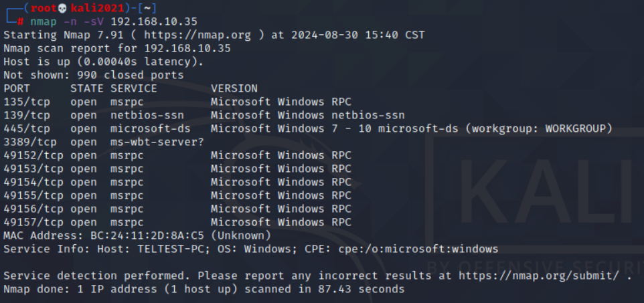Click the ms-wbt-server? service name

point(157,142)
